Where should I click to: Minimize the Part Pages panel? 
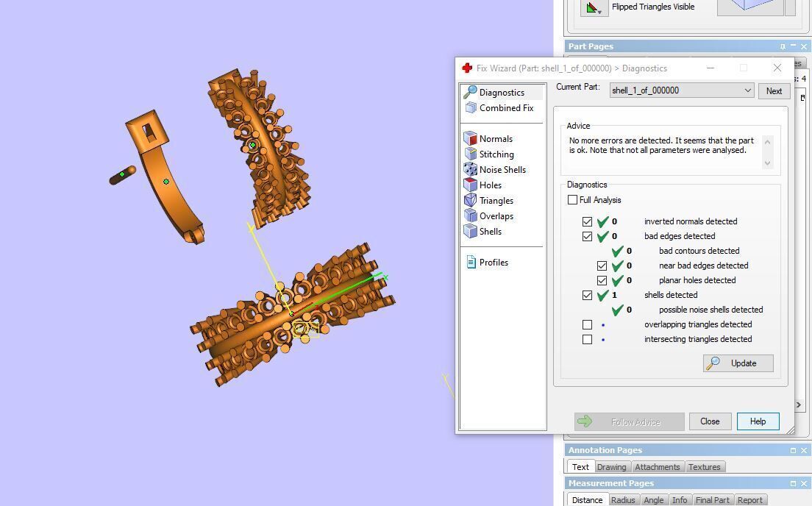793,46
